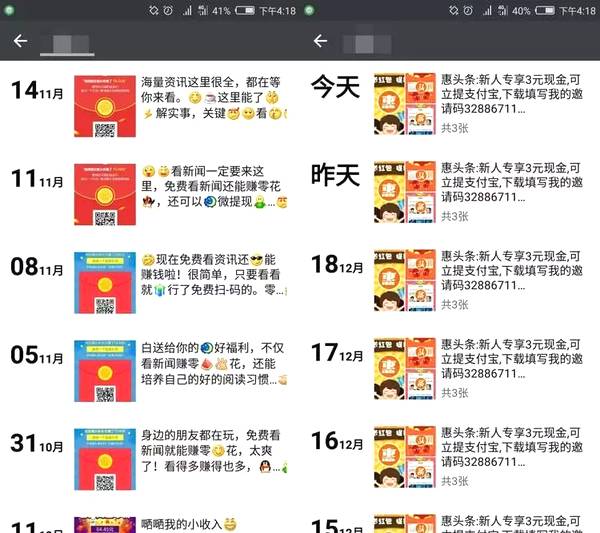This screenshot has width=600, height=533.
Task: Tap the green notification dot in right status bar
Action: tap(309, 10)
